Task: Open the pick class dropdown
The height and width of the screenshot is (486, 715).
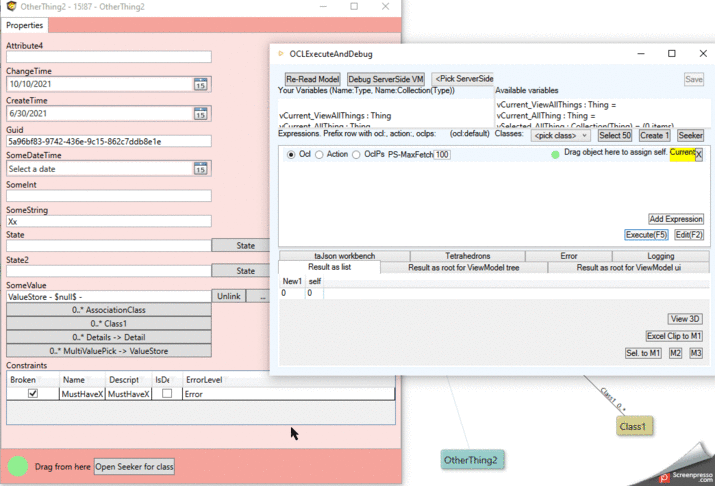Action: (559, 135)
